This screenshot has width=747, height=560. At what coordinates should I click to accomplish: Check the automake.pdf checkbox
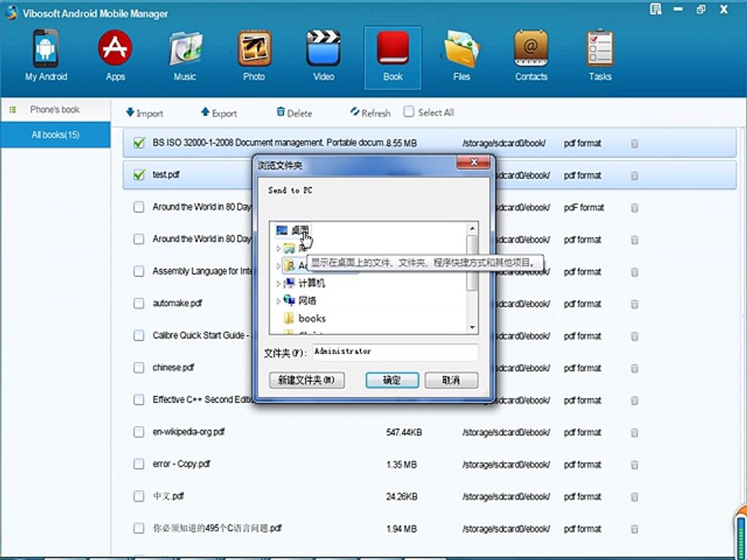tap(139, 303)
